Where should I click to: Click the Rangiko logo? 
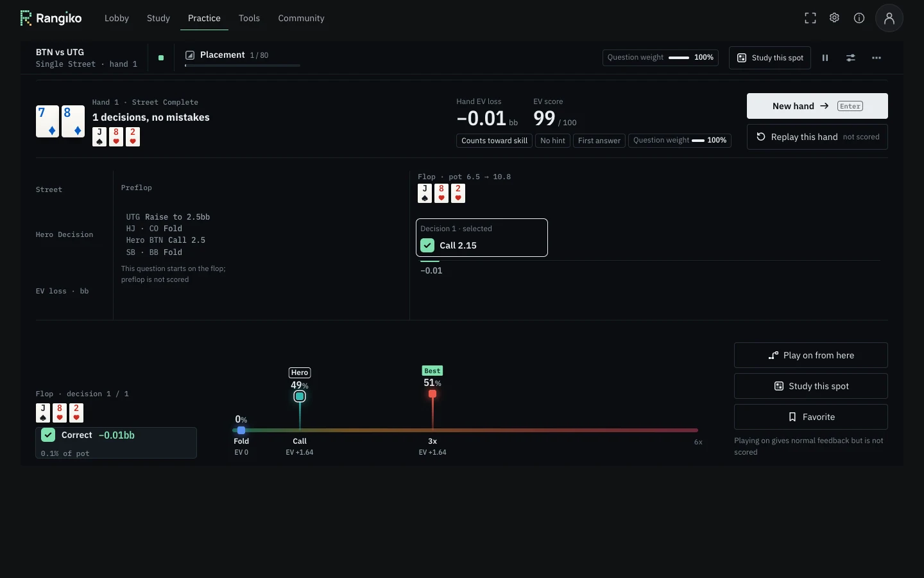point(51,18)
